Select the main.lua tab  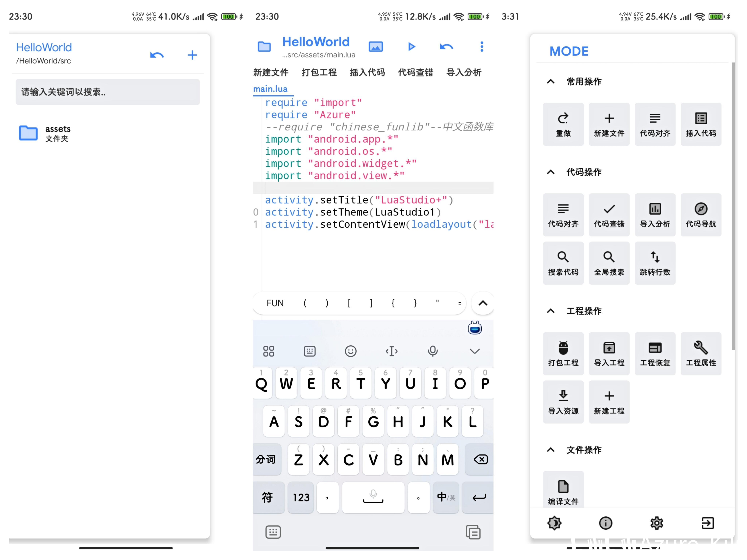270,89
